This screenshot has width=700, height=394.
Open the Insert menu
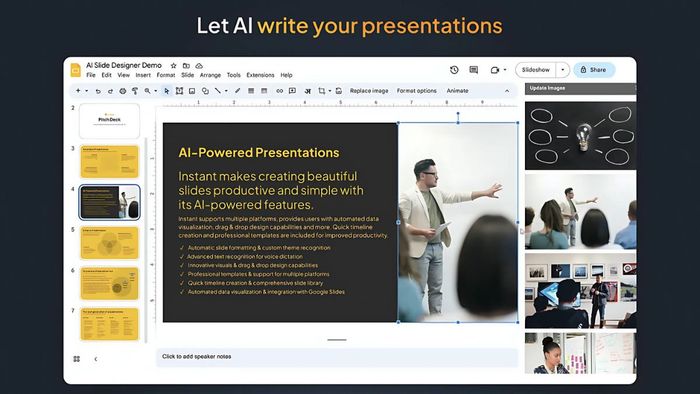pos(143,75)
